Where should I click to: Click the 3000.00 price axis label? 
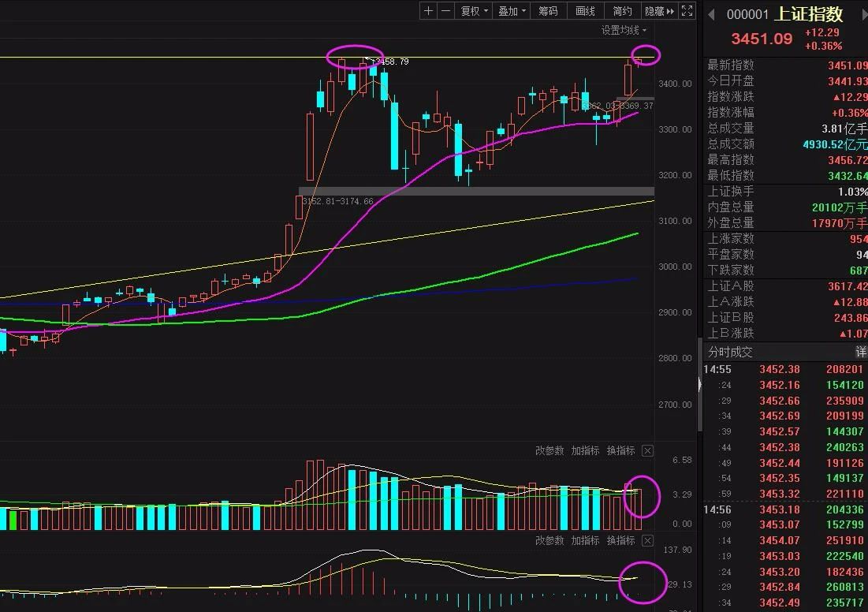[675, 267]
